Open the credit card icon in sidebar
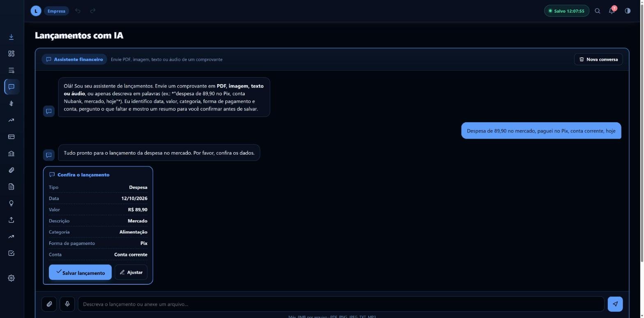Viewport: 644px width, 318px height. tap(11, 137)
